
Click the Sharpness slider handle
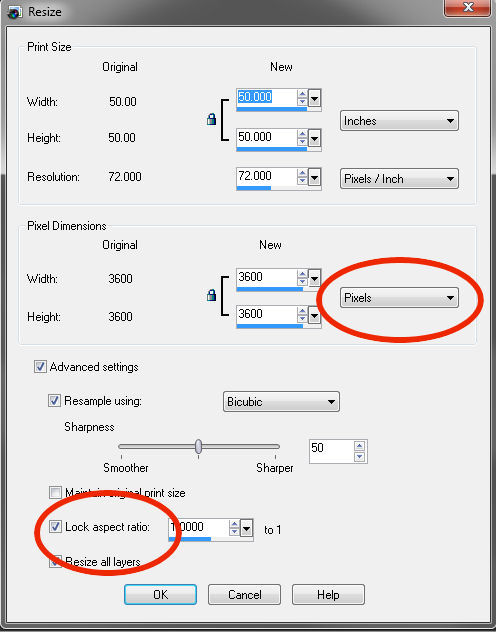coord(198,446)
